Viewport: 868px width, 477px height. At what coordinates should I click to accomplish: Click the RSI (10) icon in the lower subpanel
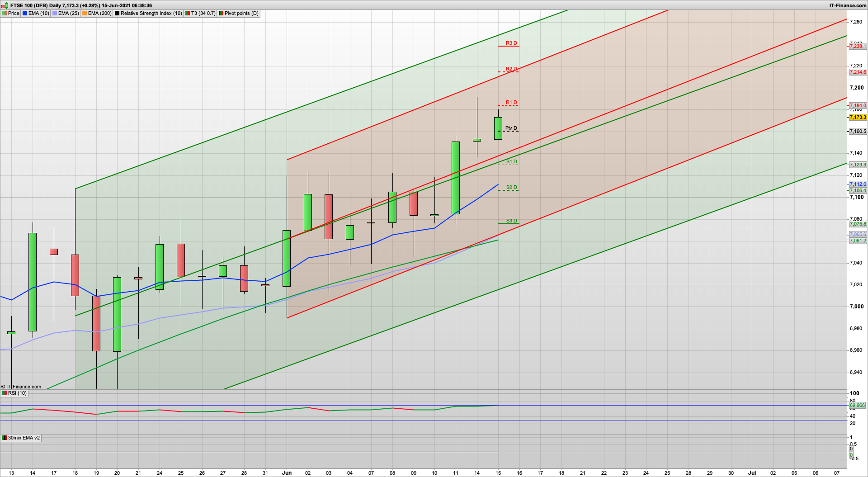coord(4,393)
